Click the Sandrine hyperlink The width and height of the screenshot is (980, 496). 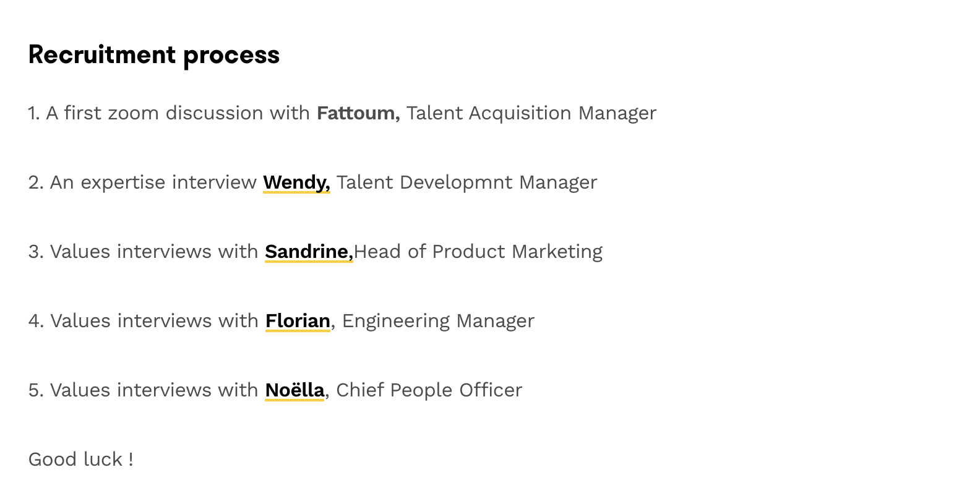coord(308,252)
